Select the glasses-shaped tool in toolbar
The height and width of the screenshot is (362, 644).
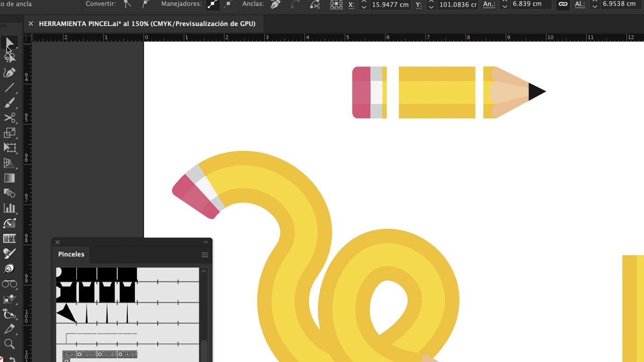click(x=9, y=284)
